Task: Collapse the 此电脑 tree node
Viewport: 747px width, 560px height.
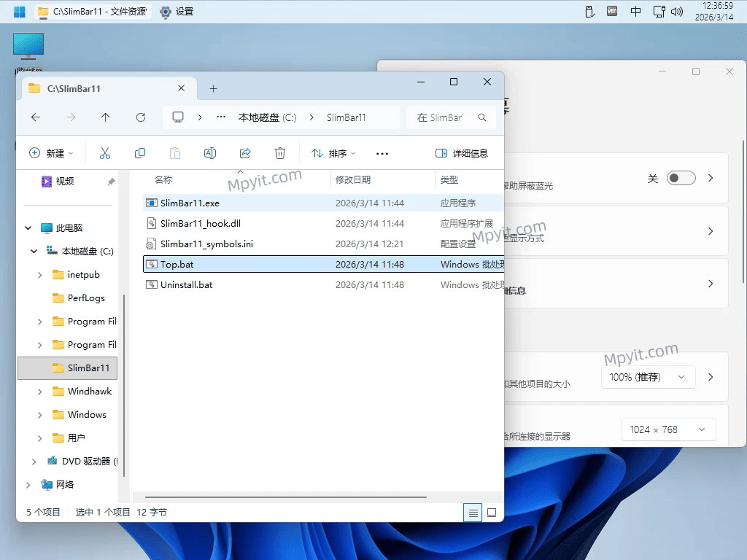Action: pos(28,227)
